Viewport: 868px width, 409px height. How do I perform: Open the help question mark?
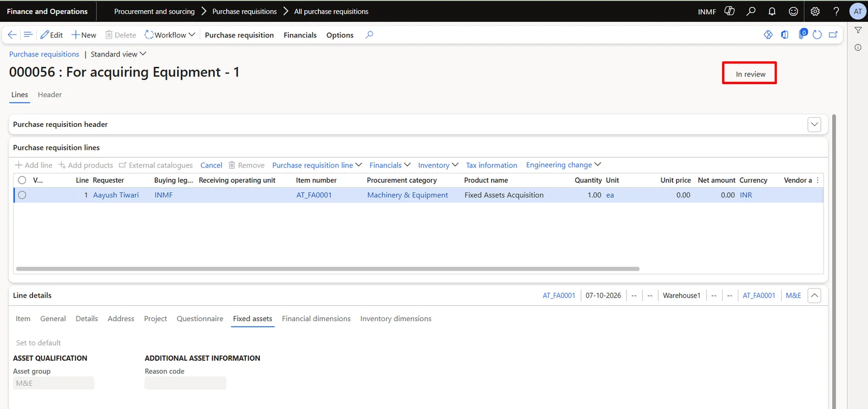pos(836,11)
